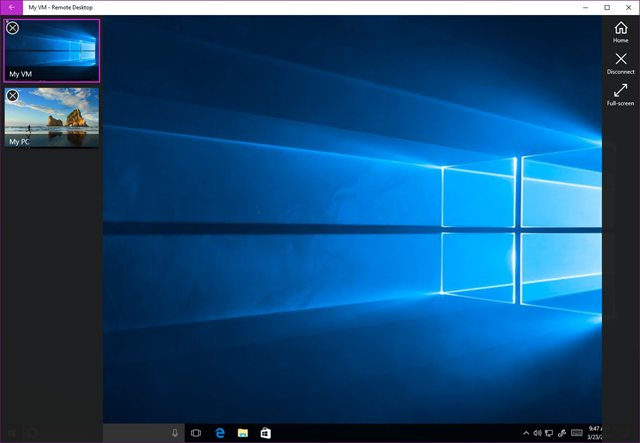Click the My VM label text
This screenshot has height=443, width=640.
click(x=20, y=74)
